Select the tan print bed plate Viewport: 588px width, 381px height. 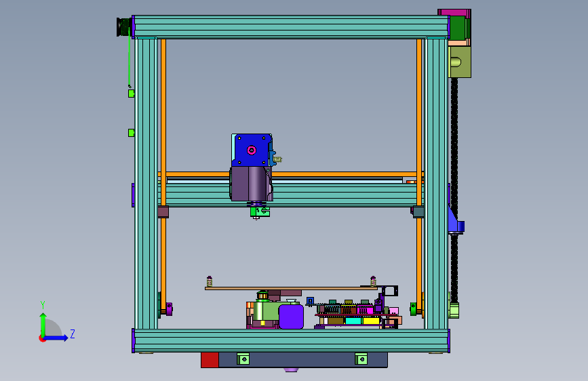coord(291,288)
